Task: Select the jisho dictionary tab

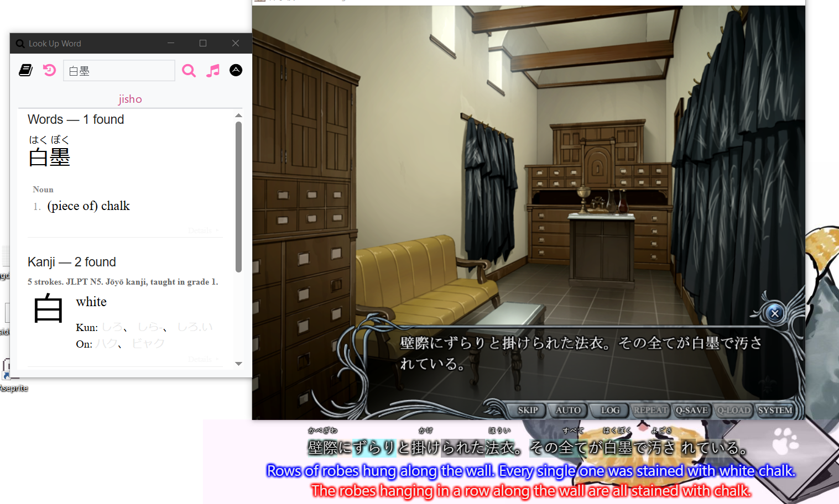Action: tap(130, 99)
